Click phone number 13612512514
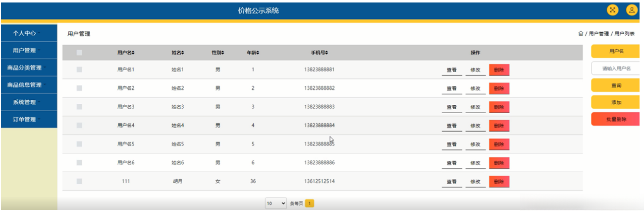 [x=320, y=182]
